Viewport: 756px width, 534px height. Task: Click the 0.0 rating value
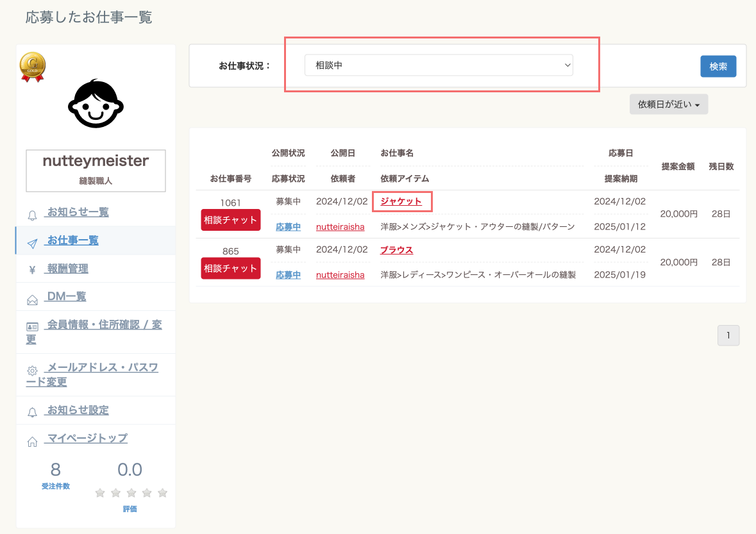point(130,469)
